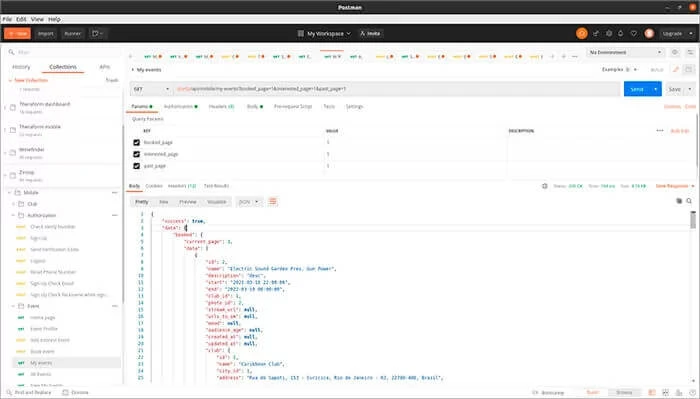Open the Pre-request Script tab
700x399 pixels.
[293, 107]
